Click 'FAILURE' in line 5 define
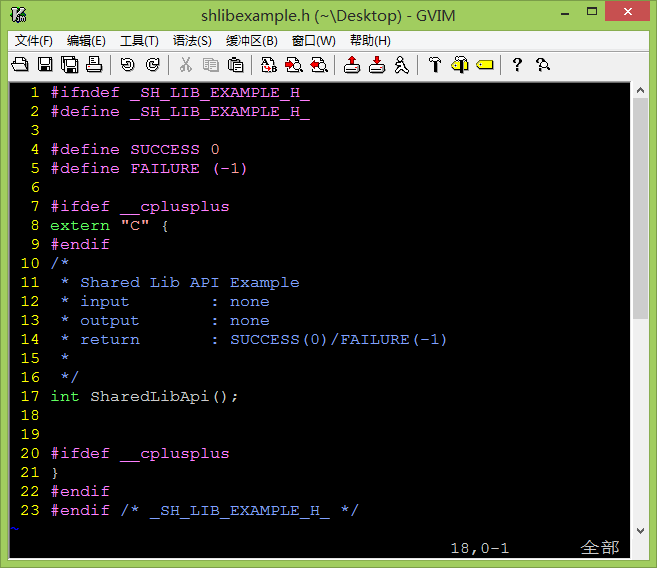This screenshot has width=657, height=568. pos(165,168)
